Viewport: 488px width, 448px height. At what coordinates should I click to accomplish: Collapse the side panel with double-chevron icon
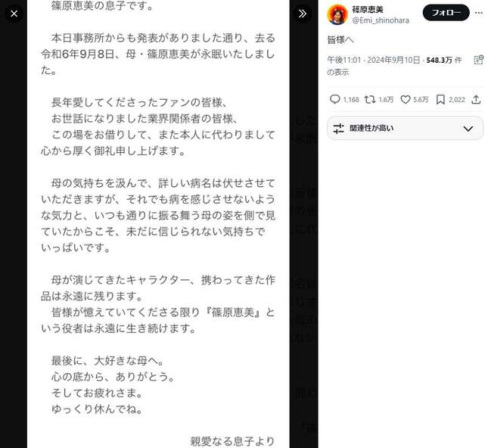pyautogui.click(x=302, y=14)
